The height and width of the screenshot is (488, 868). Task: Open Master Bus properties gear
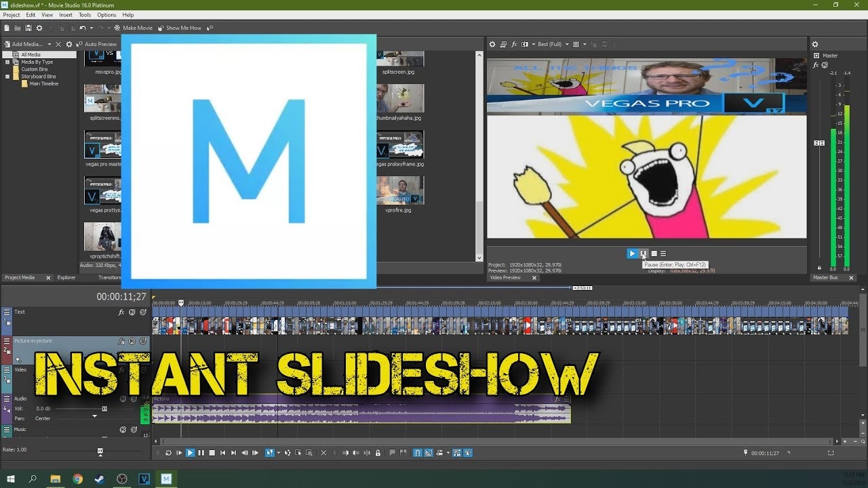point(815,44)
